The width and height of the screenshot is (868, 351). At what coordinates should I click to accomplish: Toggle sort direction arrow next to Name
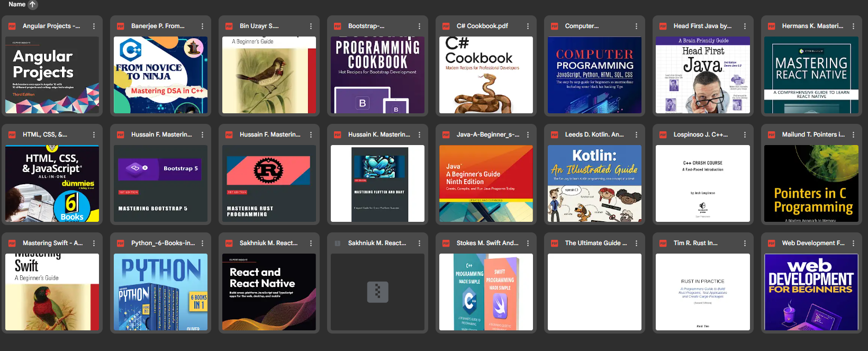click(x=32, y=5)
